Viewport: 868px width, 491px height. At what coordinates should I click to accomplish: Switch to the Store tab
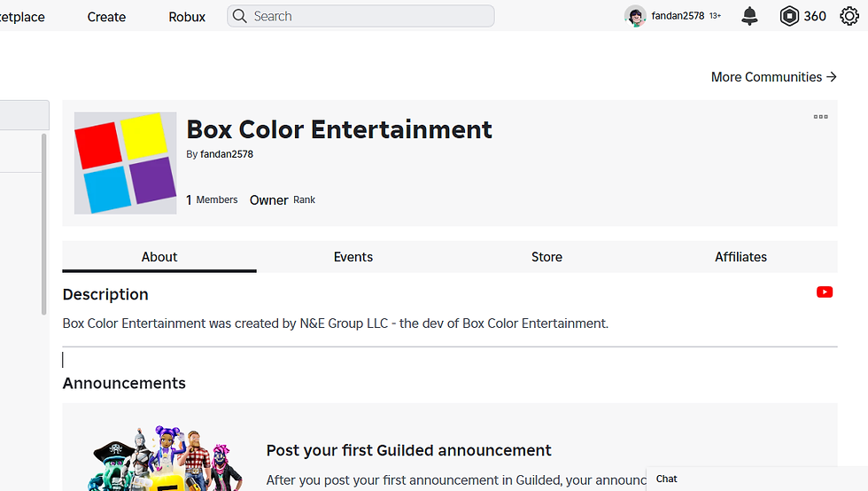(x=547, y=257)
